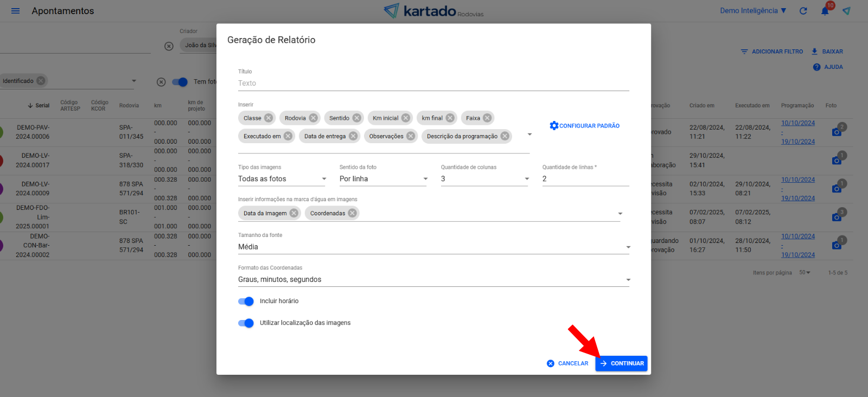Open the Demo Inteligência account menu
This screenshot has width=868, height=397.
(x=753, y=11)
